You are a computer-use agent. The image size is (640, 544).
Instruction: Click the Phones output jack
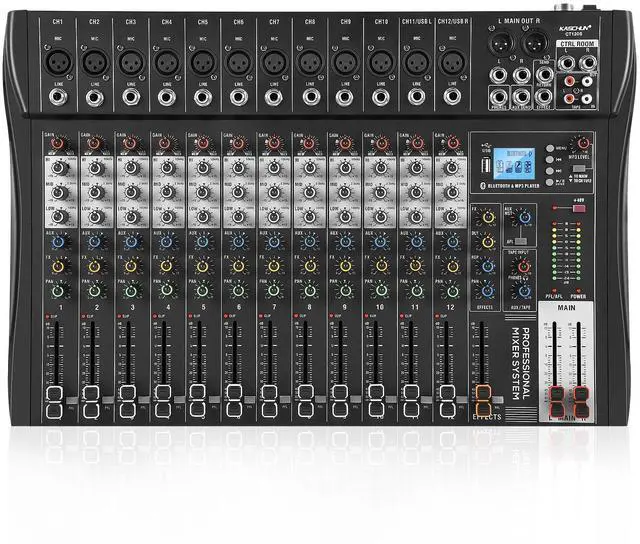click(x=499, y=97)
